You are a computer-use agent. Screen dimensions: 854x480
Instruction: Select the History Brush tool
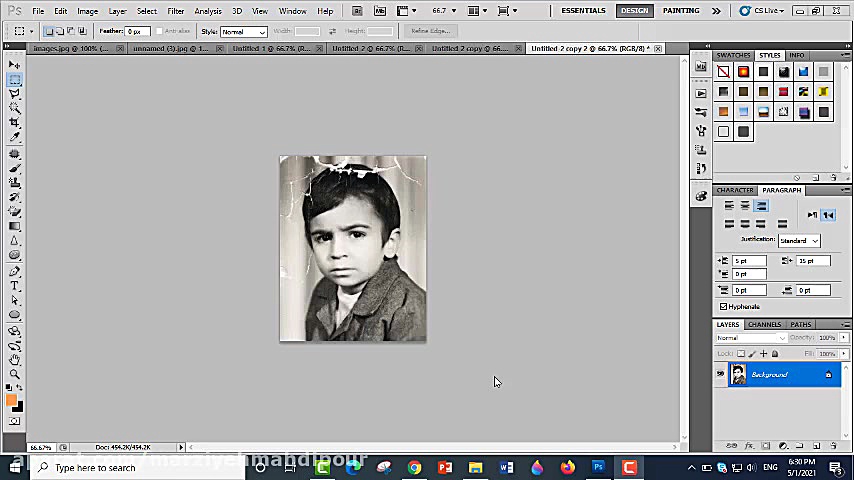click(x=15, y=197)
